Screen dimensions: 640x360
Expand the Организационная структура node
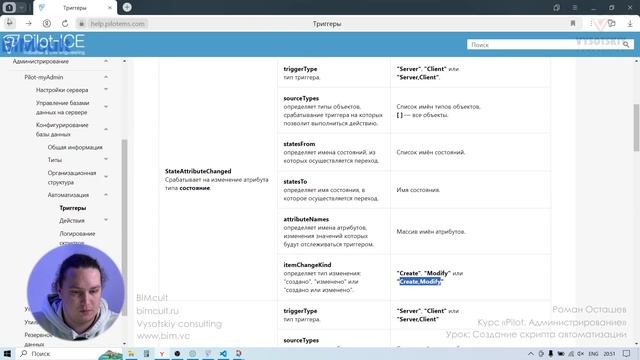coord(106,177)
